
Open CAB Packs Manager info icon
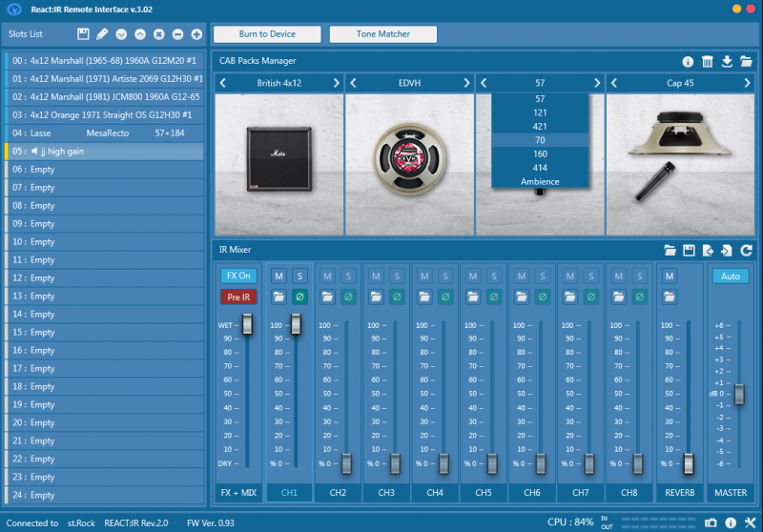[x=688, y=61]
